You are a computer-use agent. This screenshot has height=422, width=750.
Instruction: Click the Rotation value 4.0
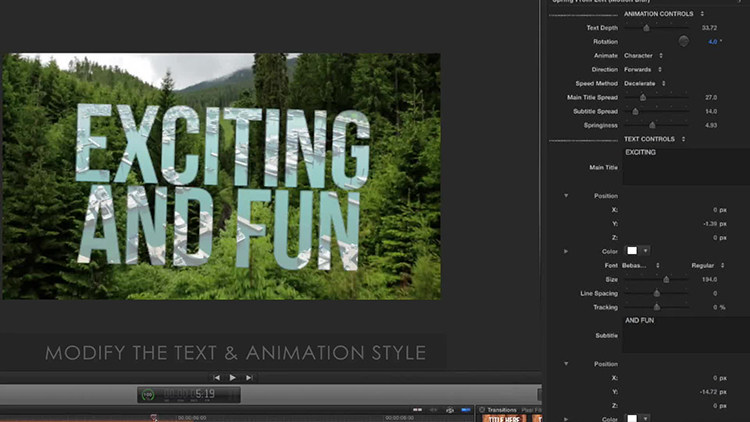[x=713, y=42]
